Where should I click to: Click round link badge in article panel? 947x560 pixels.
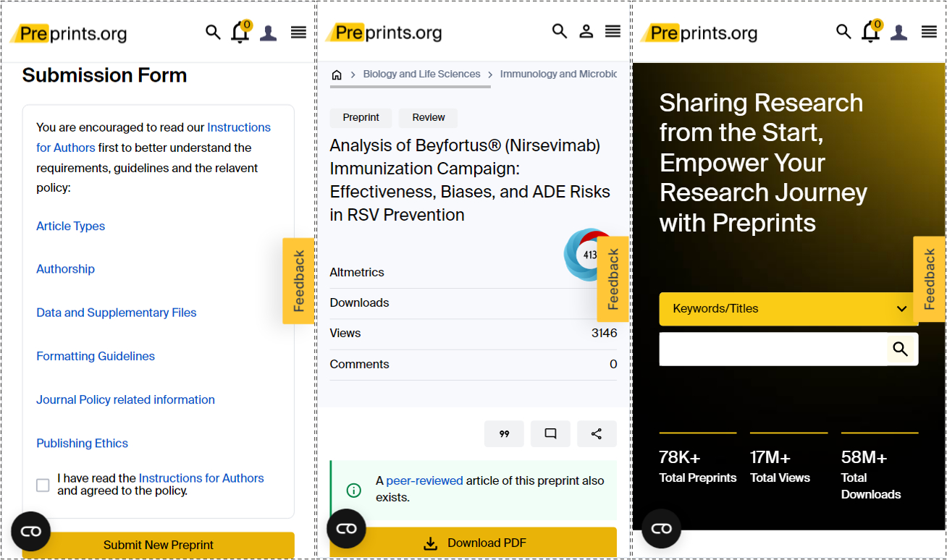pyautogui.click(x=346, y=529)
